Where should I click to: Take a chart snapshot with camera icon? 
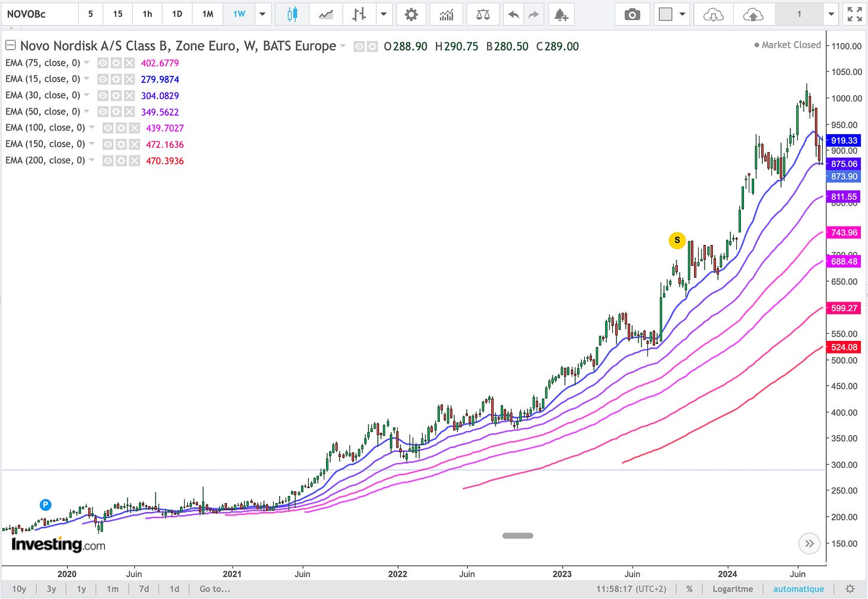point(632,14)
